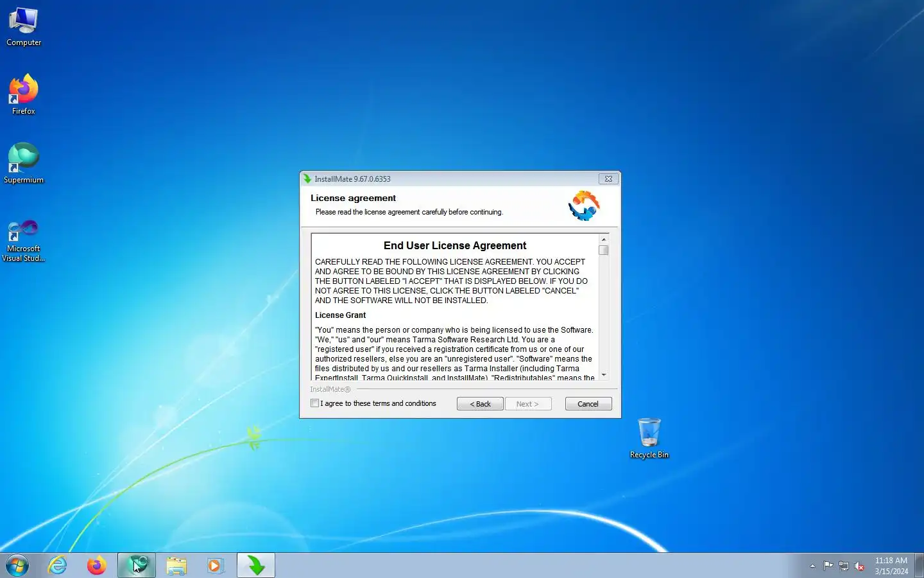Image resolution: width=924 pixels, height=578 pixels.
Task: Open Firefox from the taskbar
Action: coord(97,566)
